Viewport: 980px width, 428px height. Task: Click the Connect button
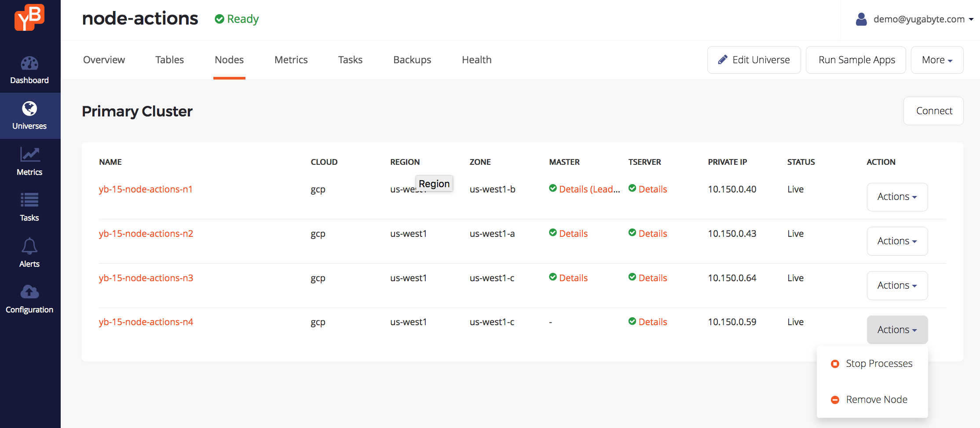click(933, 111)
